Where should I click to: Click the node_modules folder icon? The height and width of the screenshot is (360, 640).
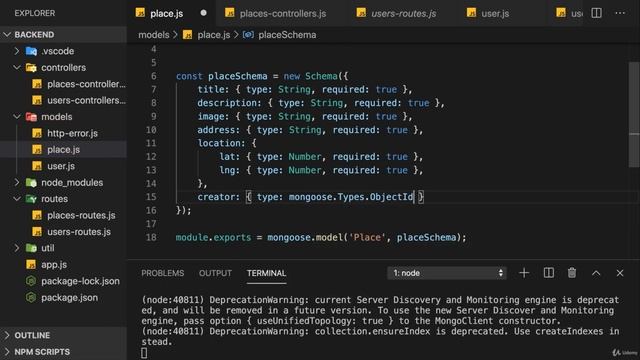[31, 182]
